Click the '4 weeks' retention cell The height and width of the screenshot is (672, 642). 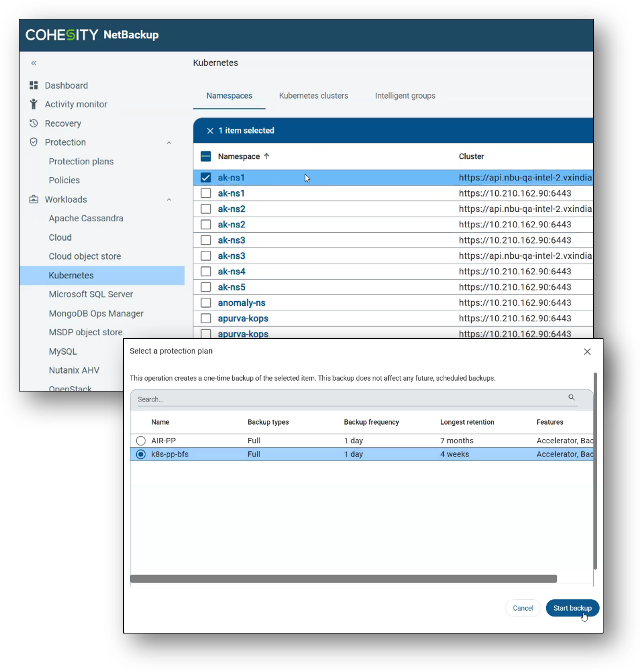click(x=454, y=454)
